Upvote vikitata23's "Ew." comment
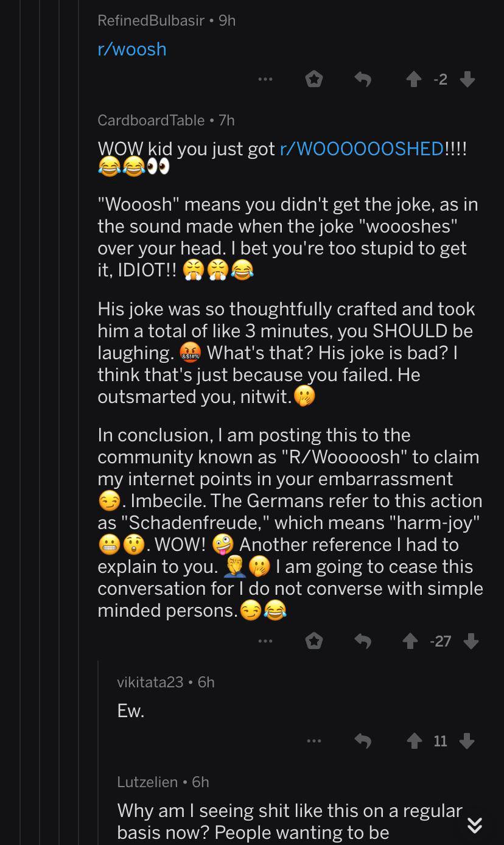The image size is (504, 845). tap(414, 741)
